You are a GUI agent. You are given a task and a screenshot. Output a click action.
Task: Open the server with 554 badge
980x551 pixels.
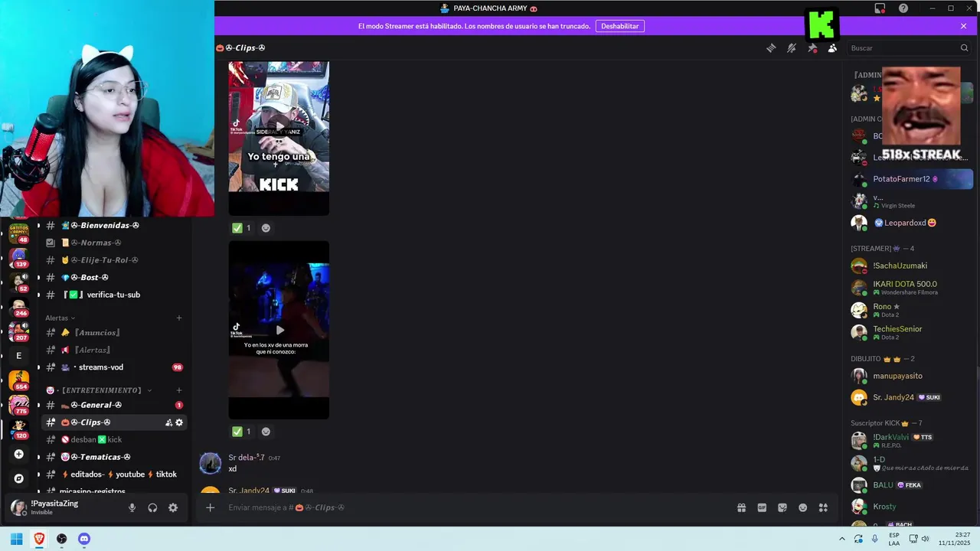19,380
